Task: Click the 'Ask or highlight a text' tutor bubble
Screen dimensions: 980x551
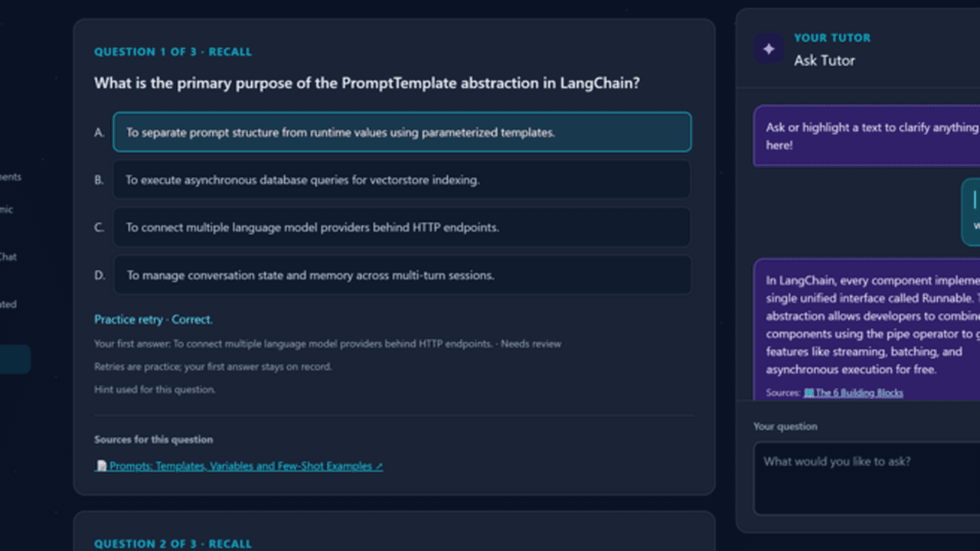Action: tap(867, 135)
